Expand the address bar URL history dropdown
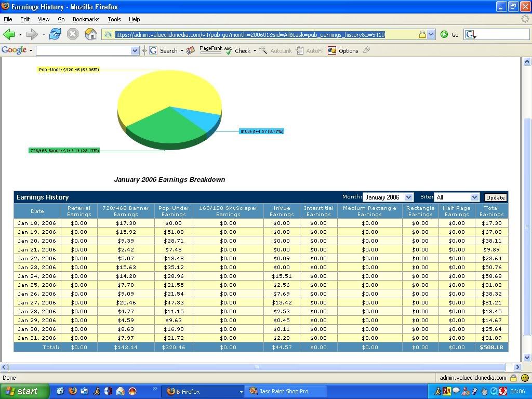 [x=431, y=34]
